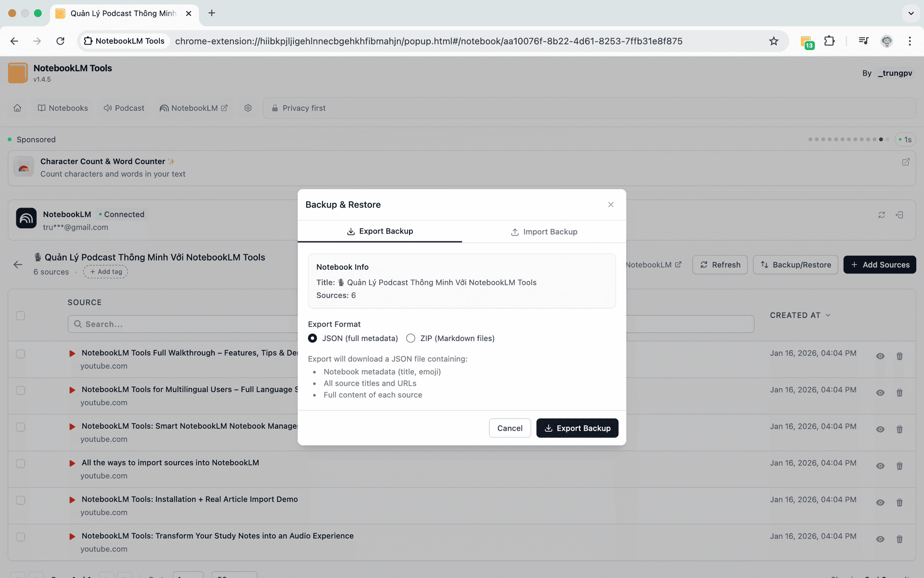Viewport: 924px width, 578px height.
Task: Choose ZIP Markdown files format
Action: [411, 338]
